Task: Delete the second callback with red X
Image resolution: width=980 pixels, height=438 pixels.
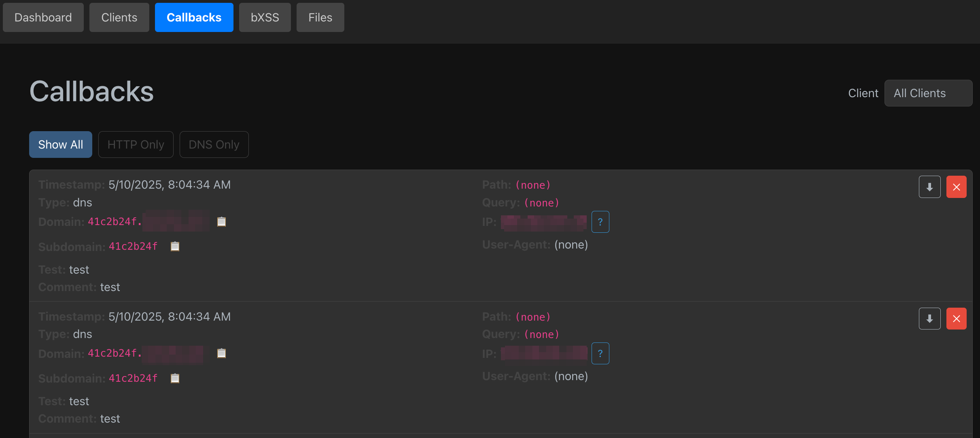Action: pos(957,319)
